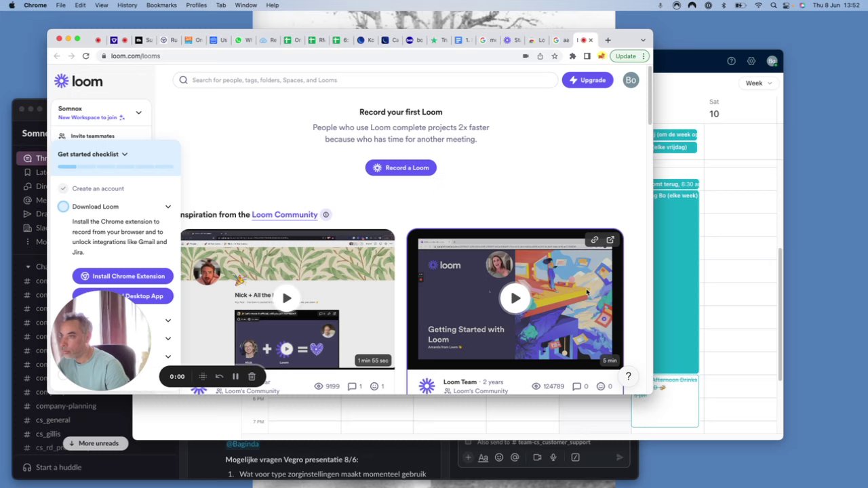Image resolution: width=868 pixels, height=488 pixels.
Task: Tick the Download Loom checklist circle
Action: 63,207
